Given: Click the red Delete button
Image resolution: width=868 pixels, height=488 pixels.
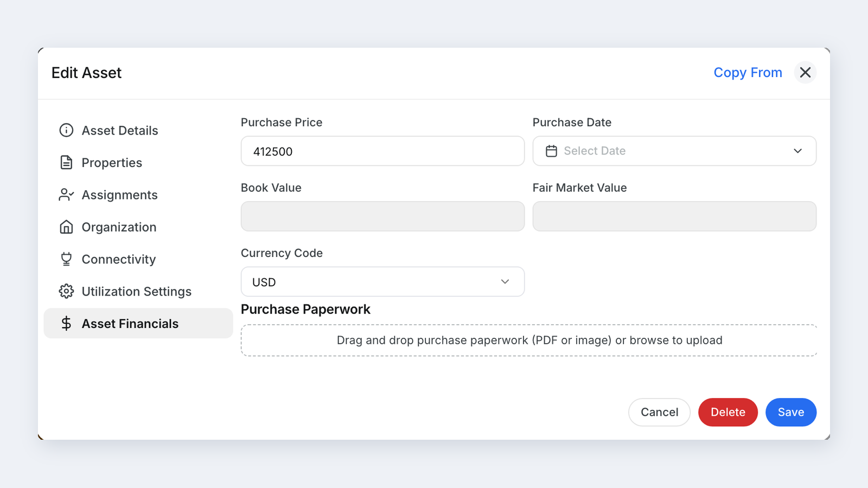Looking at the screenshot, I should [x=728, y=412].
